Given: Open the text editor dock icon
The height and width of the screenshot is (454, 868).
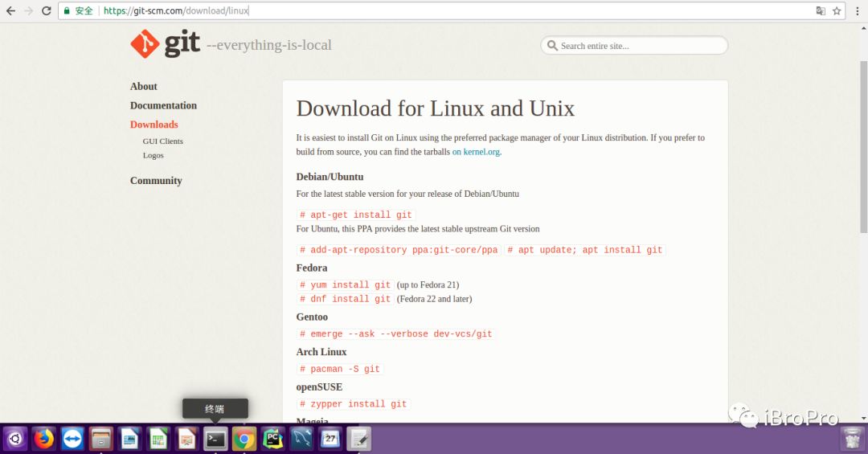Looking at the screenshot, I should pyautogui.click(x=358, y=440).
